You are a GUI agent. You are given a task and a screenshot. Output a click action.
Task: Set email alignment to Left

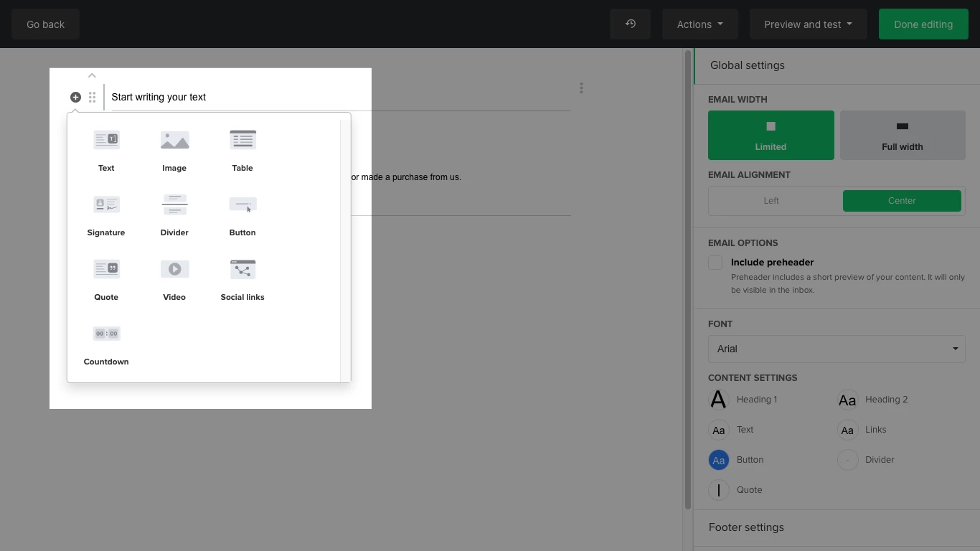click(771, 201)
